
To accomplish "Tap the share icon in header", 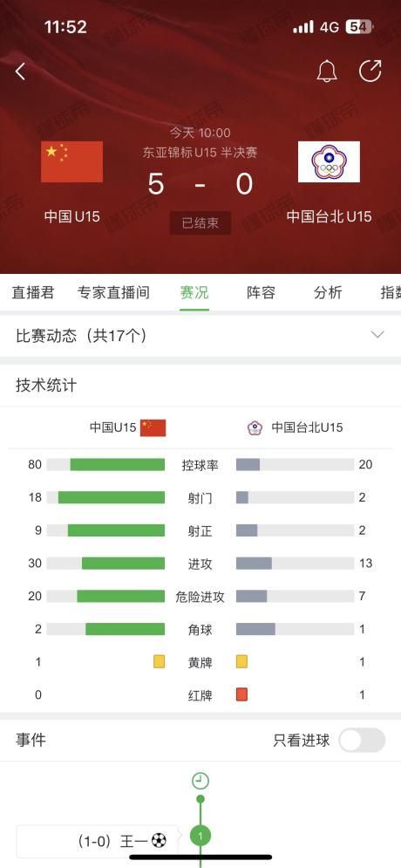I will click(370, 72).
